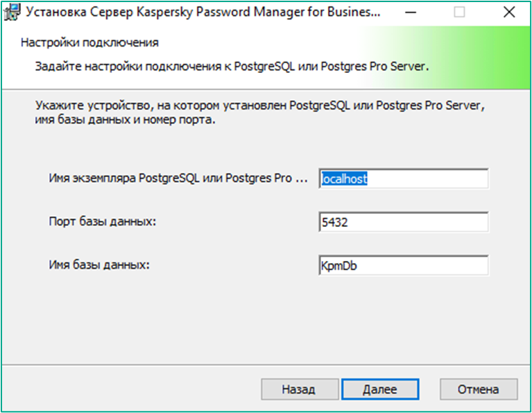This screenshot has height=413, width=532.
Task: Close the installer with the X button
Action: (509, 12)
